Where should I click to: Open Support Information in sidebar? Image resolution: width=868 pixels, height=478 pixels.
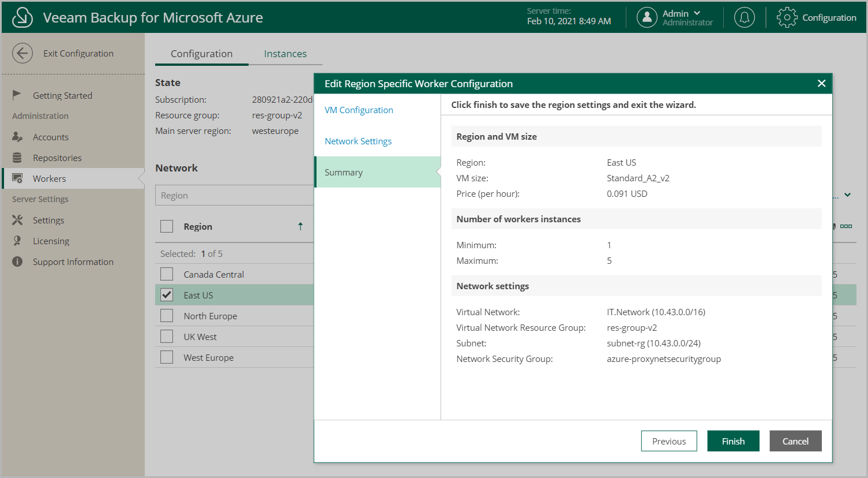click(73, 262)
